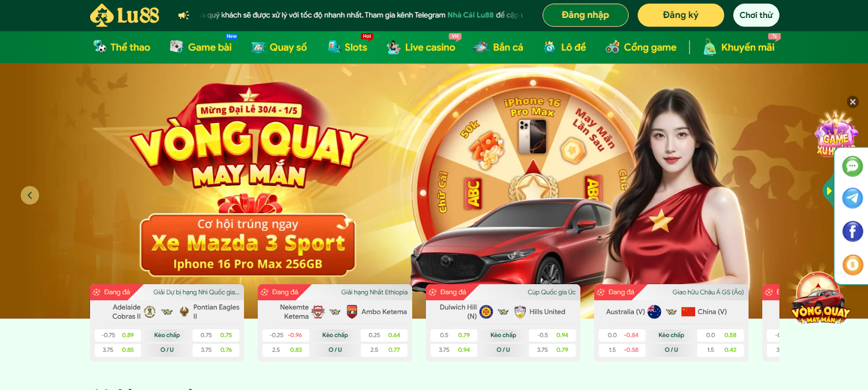This screenshot has width=868, height=390.
Task: Open the Live casino menu
Action: (421, 47)
